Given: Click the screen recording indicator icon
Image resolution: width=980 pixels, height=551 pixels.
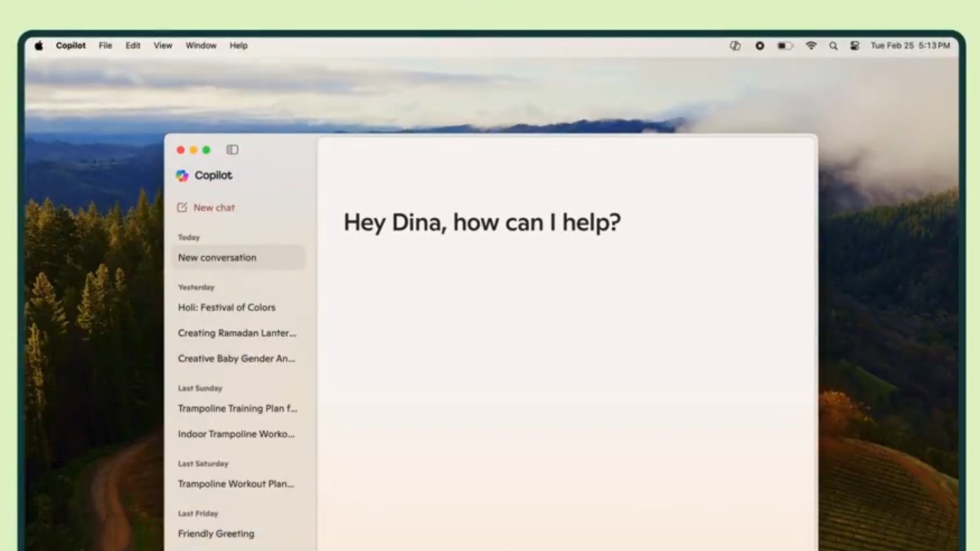Looking at the screenshot, I should [760, 46].
